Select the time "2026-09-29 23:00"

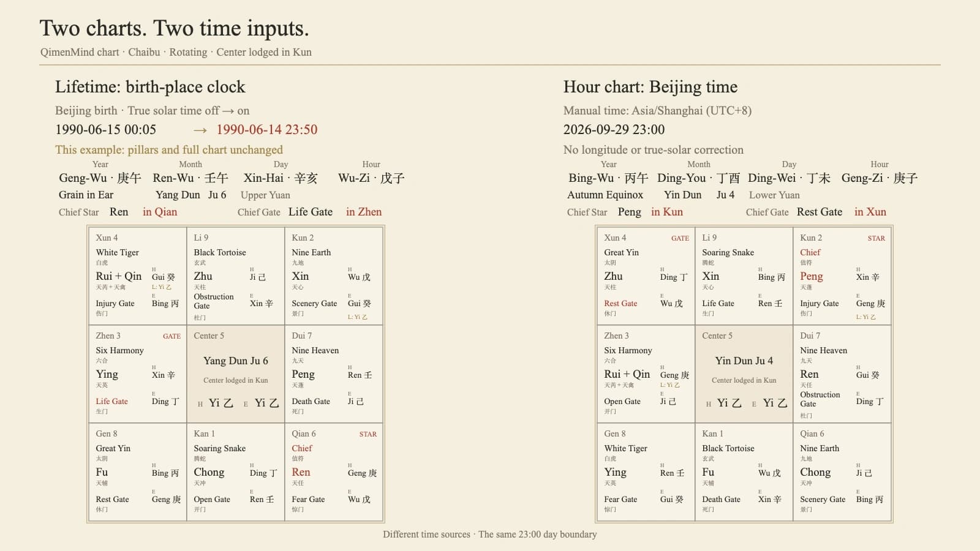[x=614, y=130]
